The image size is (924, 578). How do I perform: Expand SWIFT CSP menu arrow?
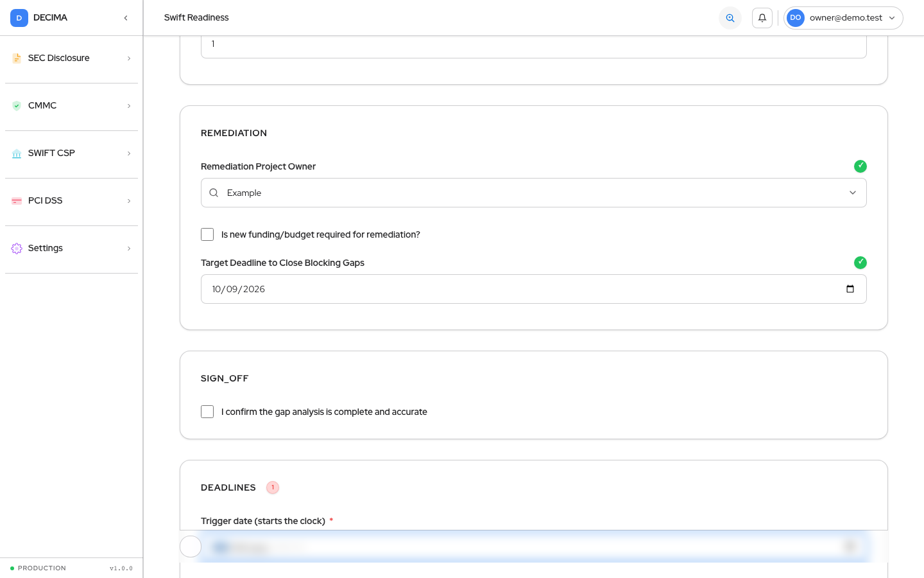(129, 153)
